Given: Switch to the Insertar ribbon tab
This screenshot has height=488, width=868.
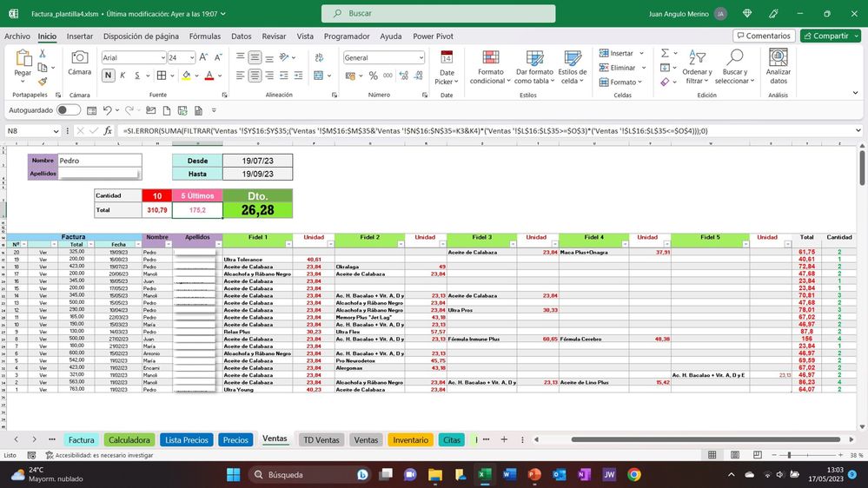Looking at the screenshot, I should (x=80, y=36).
